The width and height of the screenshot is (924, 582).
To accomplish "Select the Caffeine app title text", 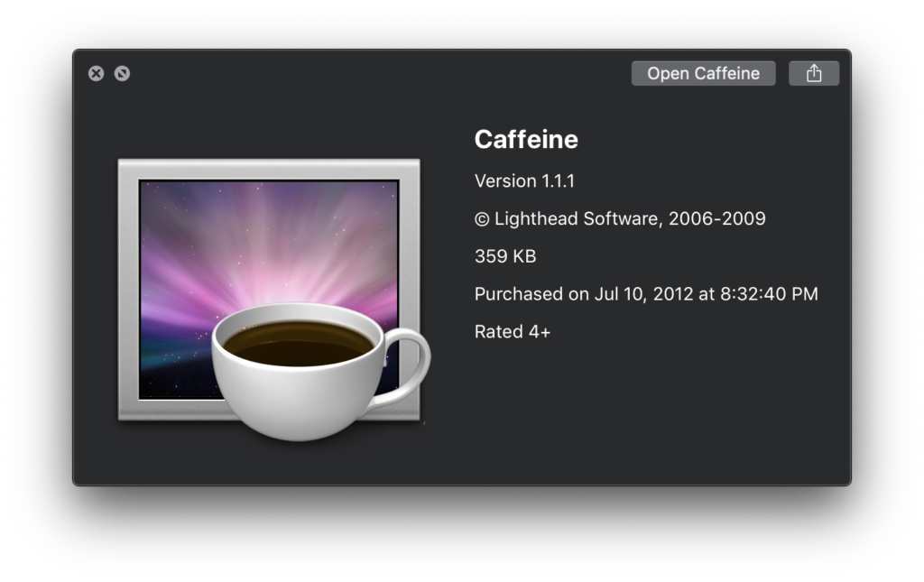I will [526, 140].
